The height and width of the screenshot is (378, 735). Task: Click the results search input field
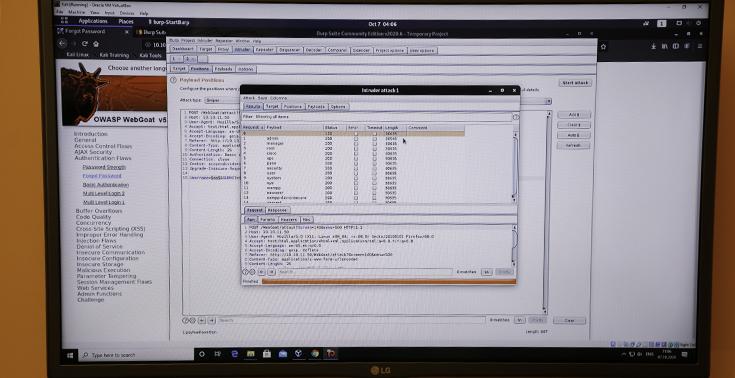(x=365, y=272)
